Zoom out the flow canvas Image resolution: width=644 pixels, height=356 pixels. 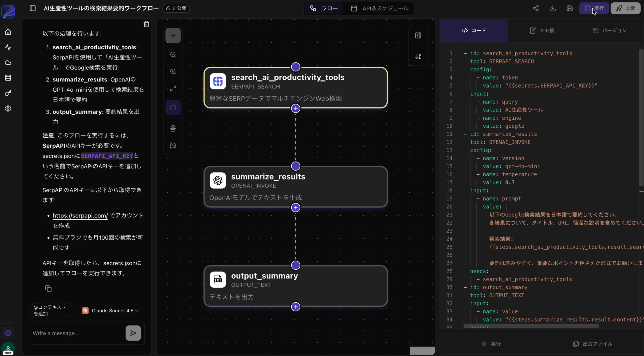point(173,55)
